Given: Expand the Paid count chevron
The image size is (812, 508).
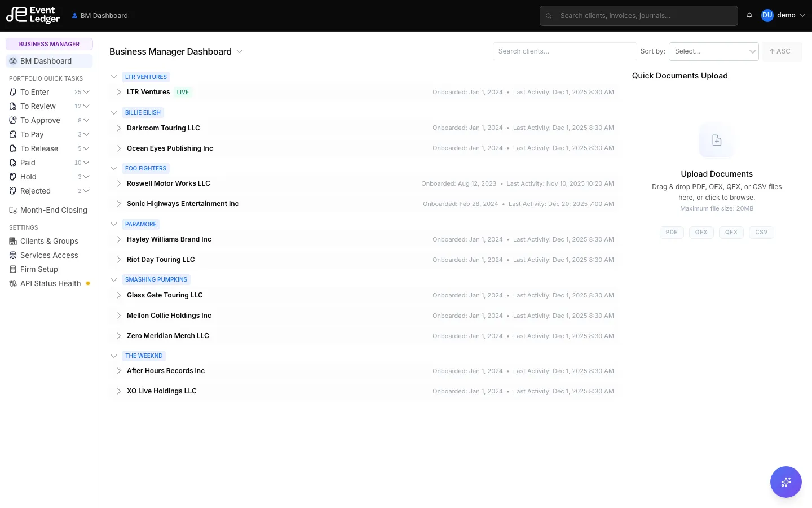Looking at the screenshot, I should [86, 163].
